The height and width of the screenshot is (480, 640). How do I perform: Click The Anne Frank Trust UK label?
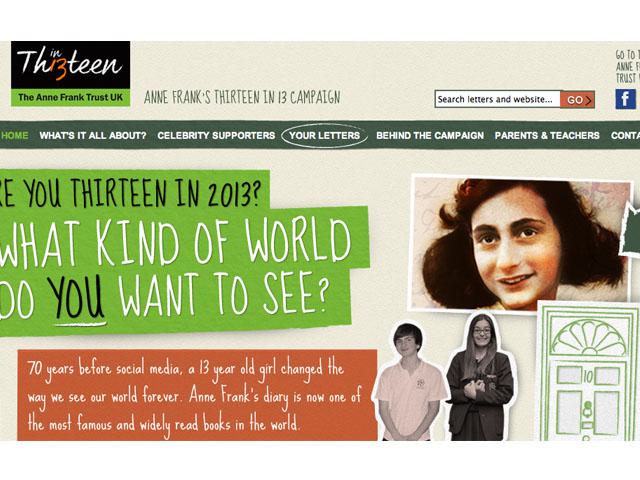(x=70, y=97)
